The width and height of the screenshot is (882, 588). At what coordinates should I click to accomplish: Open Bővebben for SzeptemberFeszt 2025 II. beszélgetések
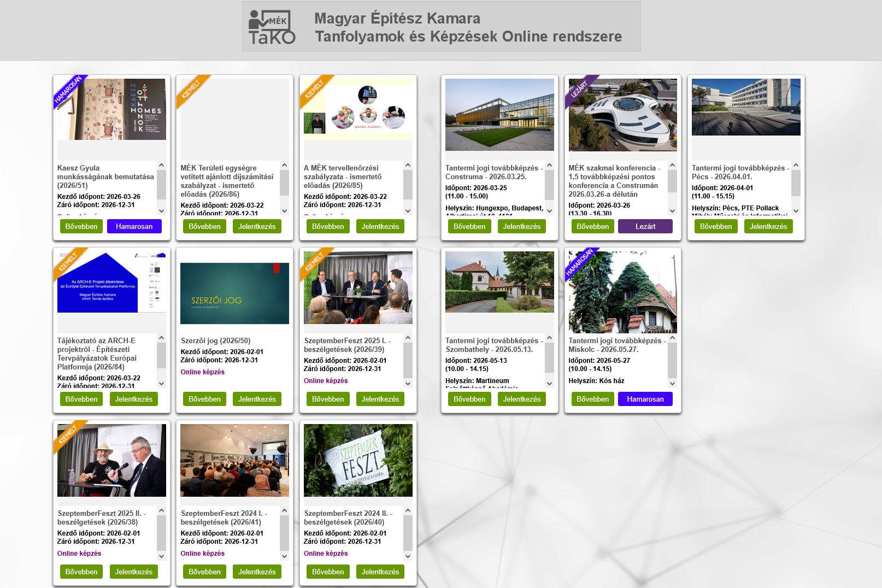(x=81, y=572)
